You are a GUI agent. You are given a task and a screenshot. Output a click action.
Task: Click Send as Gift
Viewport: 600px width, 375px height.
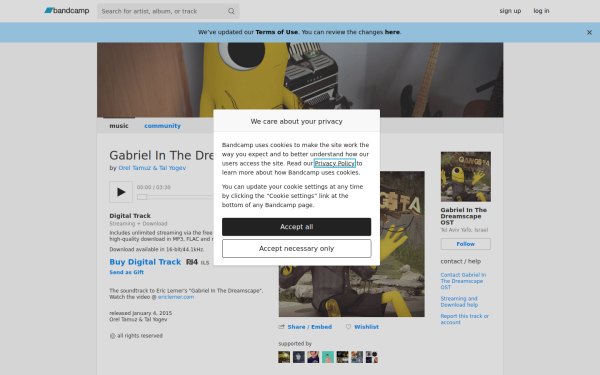(x=126, y=272)
